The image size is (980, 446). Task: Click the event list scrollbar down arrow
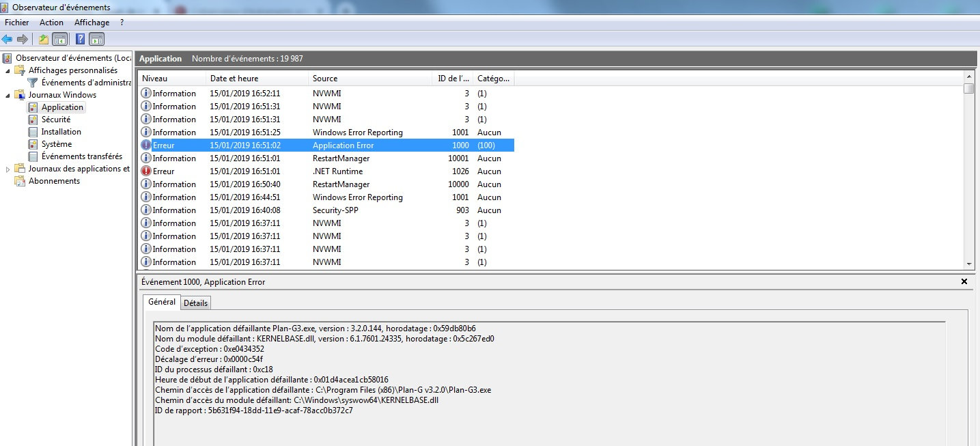click(969, 264)
